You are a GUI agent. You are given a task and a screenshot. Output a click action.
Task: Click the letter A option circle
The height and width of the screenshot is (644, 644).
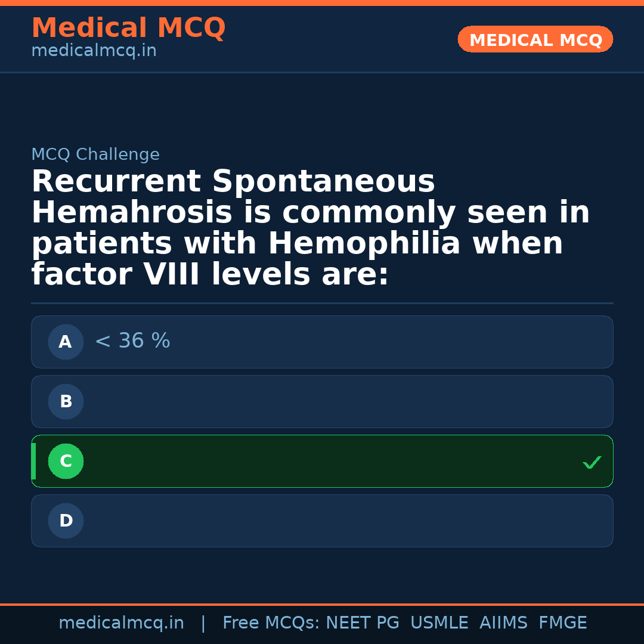click(x=66, y=342)
